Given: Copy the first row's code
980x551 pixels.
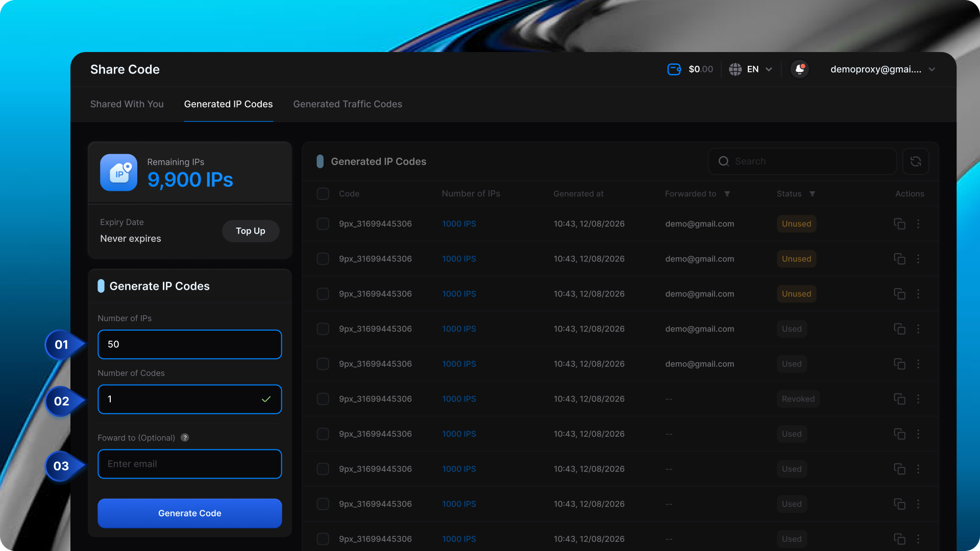Looking at the screenshot, I should pos(899,224).
